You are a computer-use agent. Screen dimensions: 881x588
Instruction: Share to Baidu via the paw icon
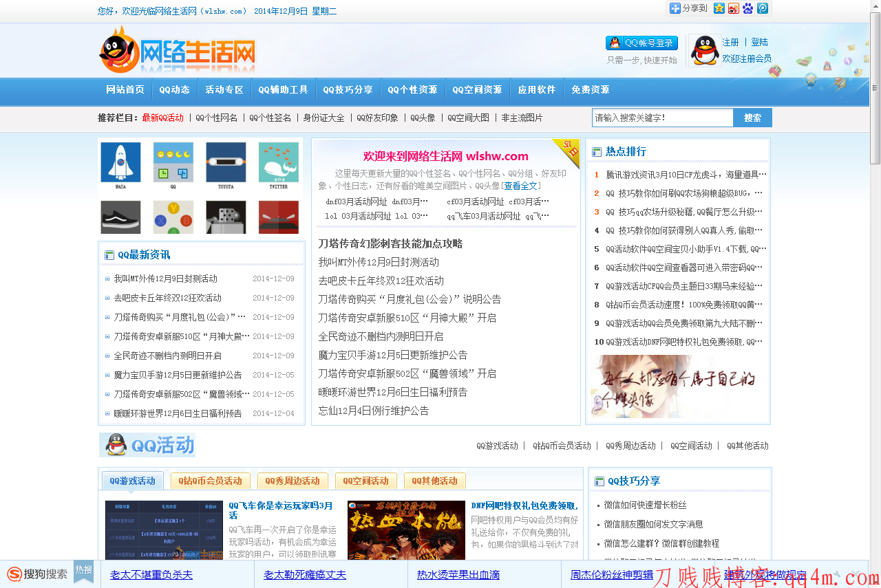click(x=748, y=8)
